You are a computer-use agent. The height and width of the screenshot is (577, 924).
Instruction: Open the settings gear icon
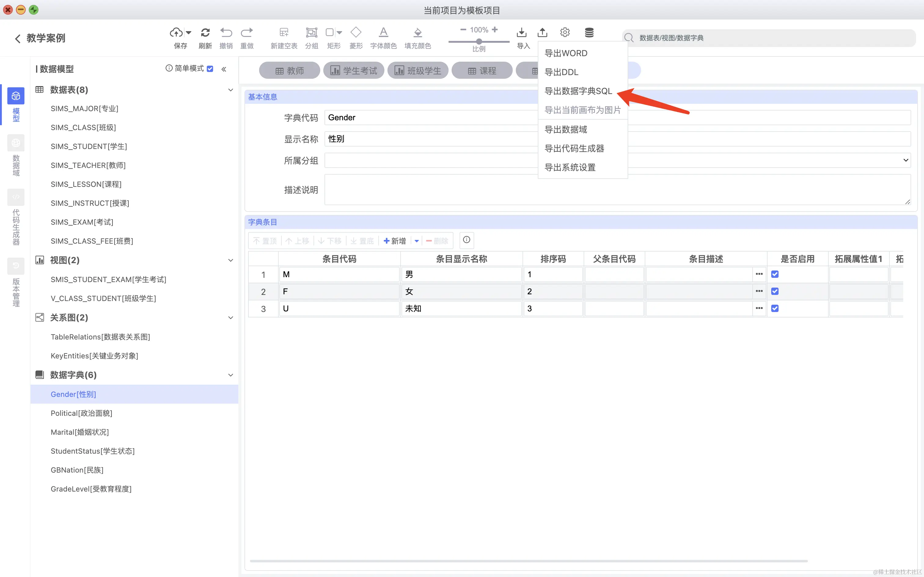click(x=565, y=32)
